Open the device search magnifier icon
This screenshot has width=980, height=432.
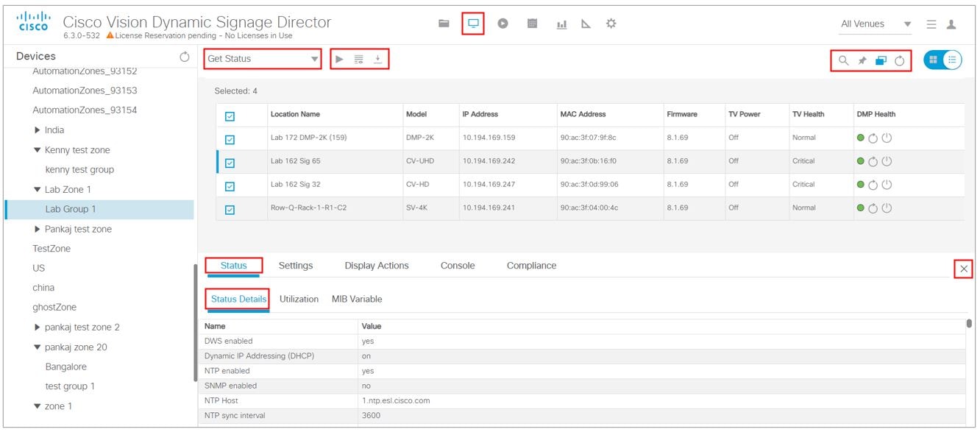click(x=844, y=61)
